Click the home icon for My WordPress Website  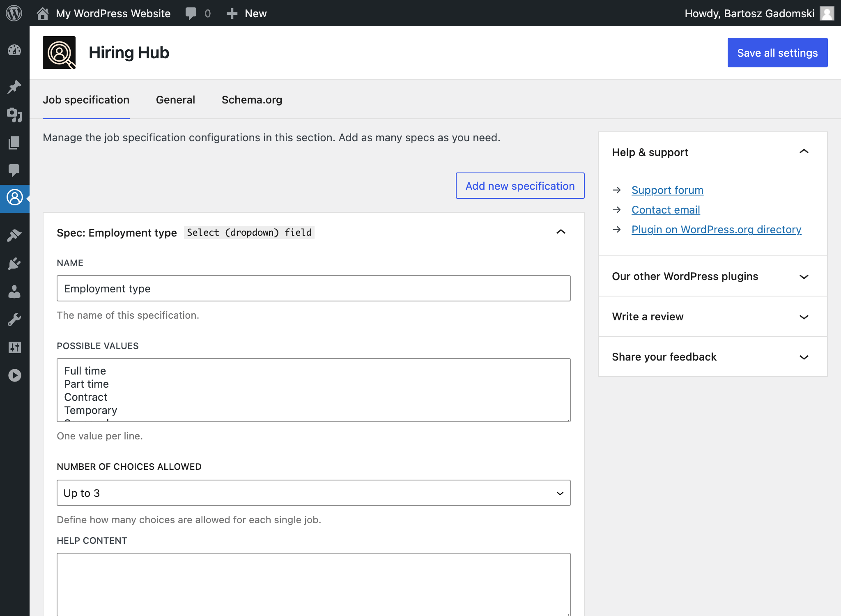click(x=43, y=14)
